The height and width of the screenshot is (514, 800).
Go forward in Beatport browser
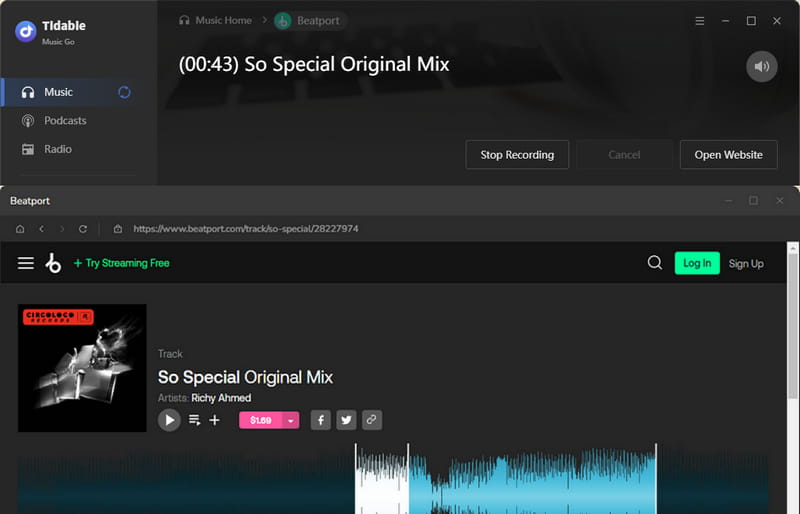(62, 229)
